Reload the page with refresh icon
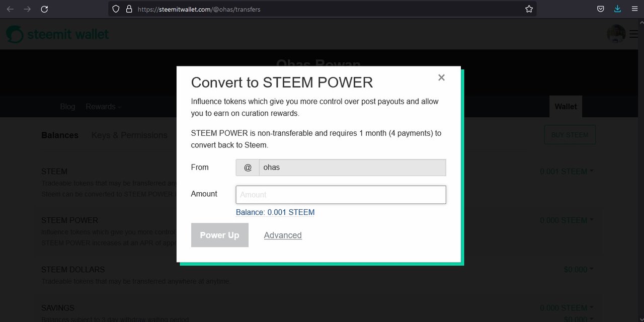This screenshot has width=644, height=322. coord(44,9)
